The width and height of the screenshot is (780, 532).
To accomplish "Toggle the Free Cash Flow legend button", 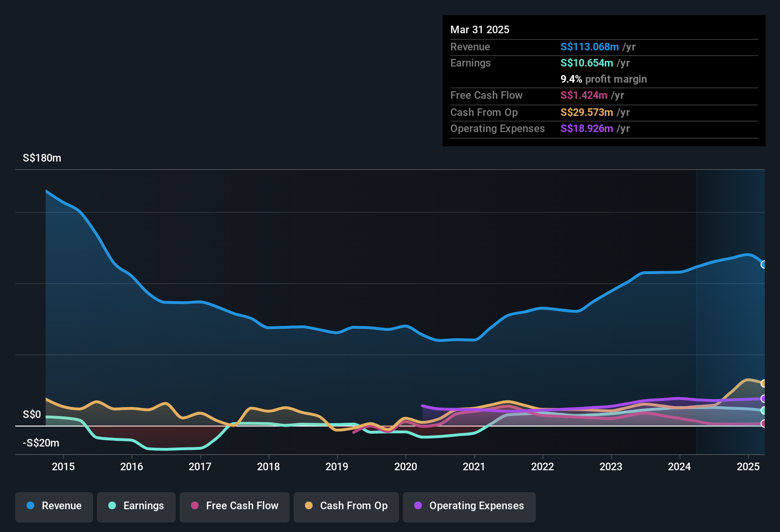I will pos(235,506).
